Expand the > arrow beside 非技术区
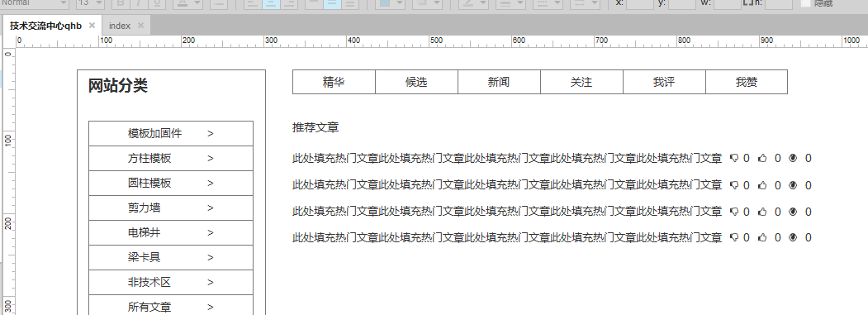The width and height of the screenshot is (868, 315). pos(211,282)
